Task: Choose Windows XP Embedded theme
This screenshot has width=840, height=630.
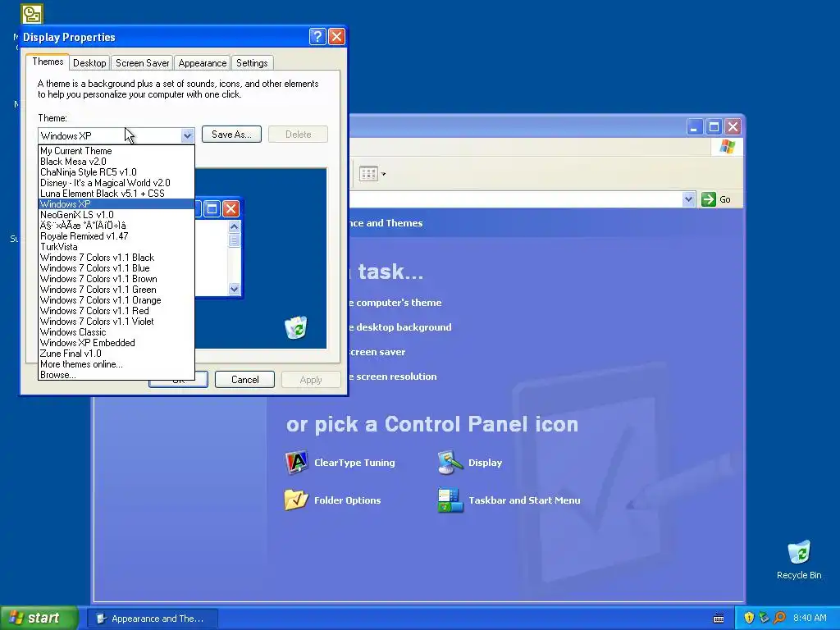Action: pos(116,343)
